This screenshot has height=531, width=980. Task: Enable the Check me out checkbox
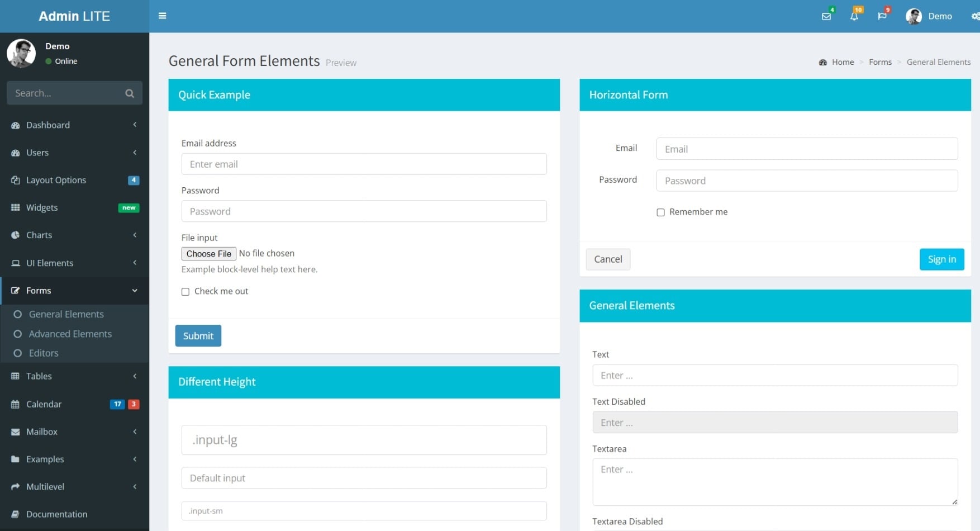coord(185,292)
